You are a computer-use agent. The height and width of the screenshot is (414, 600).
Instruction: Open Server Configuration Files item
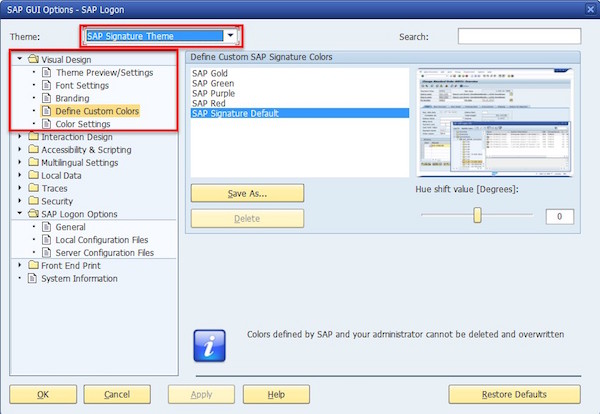point(104,253)
